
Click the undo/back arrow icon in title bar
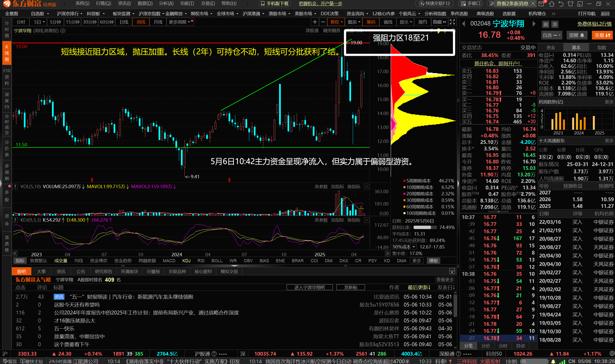561,4
